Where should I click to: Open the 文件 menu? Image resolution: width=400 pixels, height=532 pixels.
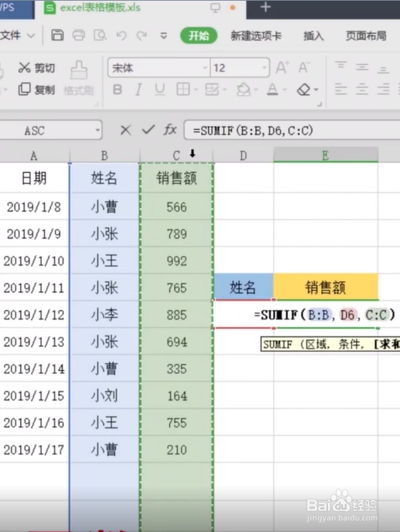(11, 36)
